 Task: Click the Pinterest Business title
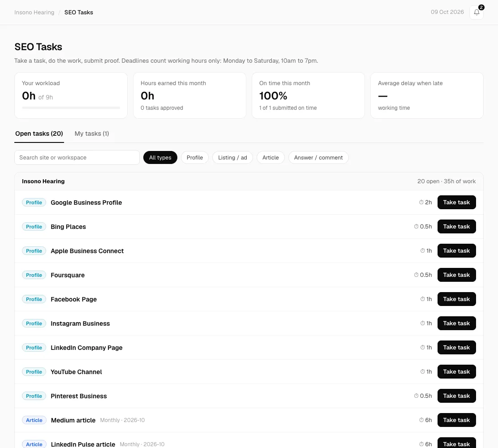pyautogui.click(x=79, y=396)
